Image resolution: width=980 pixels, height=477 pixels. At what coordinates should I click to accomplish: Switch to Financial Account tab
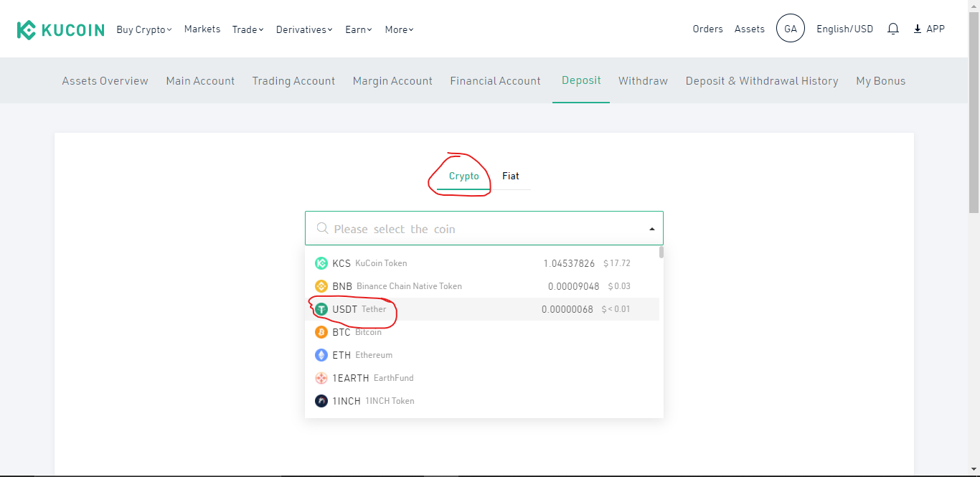tap(495, 81)
